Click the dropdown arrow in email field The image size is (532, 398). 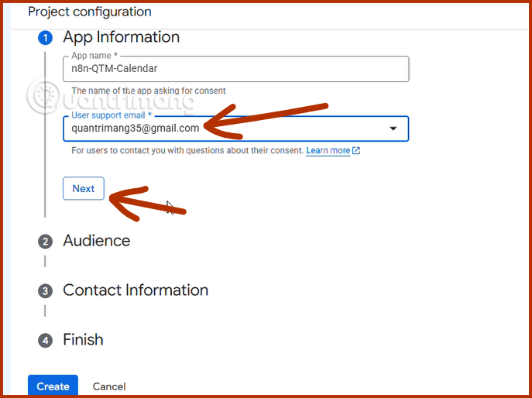tap(393, 129)
